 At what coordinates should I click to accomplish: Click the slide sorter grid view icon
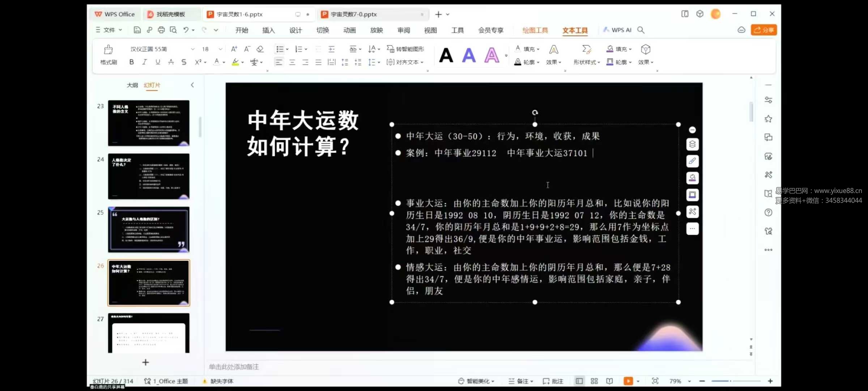tap(594, 381)
